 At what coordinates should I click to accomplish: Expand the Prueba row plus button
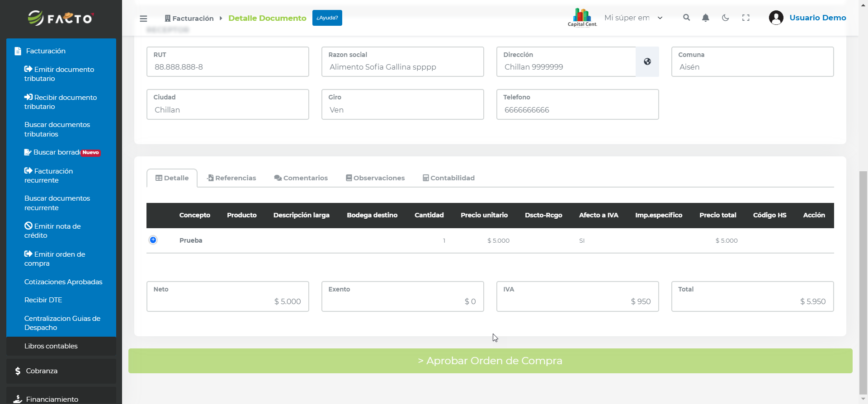click(x=153, y=240)
